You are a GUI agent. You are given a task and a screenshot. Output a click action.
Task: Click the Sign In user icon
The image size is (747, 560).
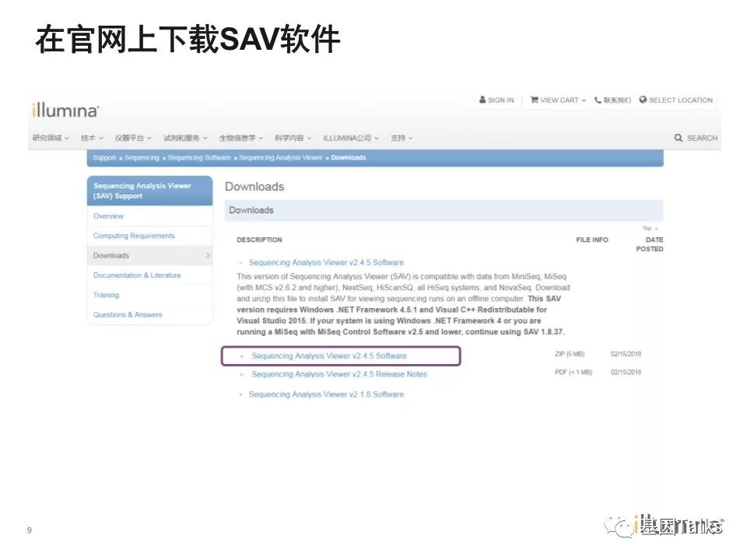tap(482, 100)
